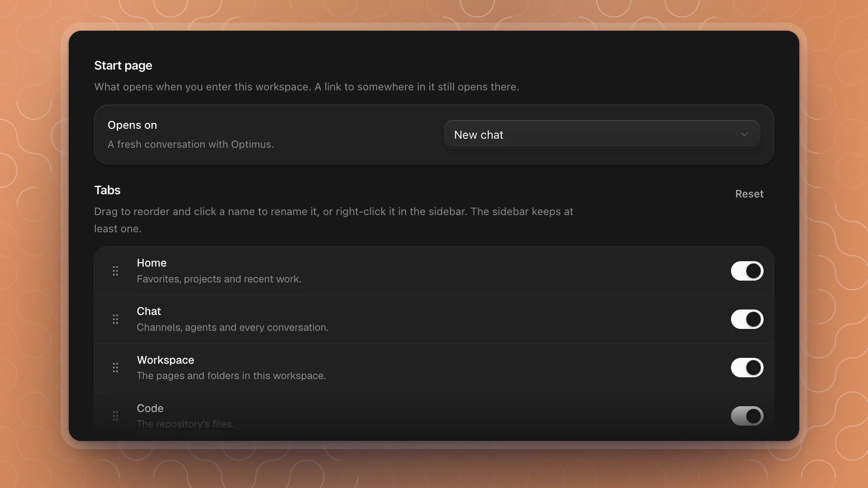Toggle the Code tab switch
Screen dimensions: 868x488
[747, 416]
